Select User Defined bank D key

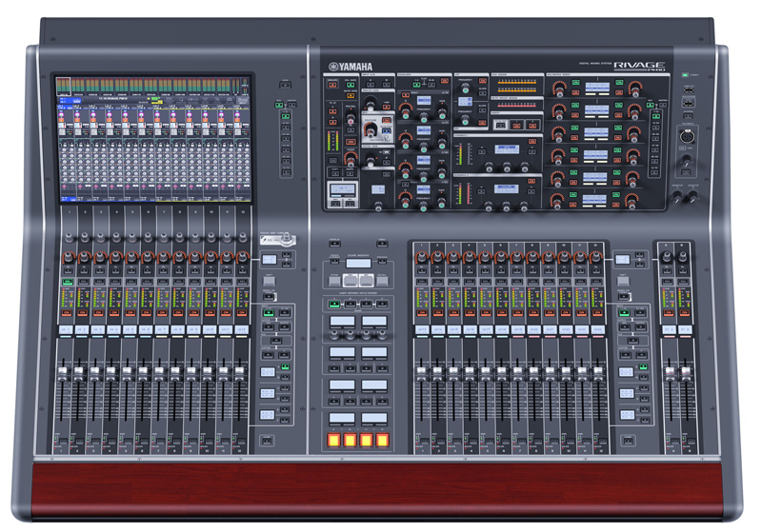click(x=383, y=305)
